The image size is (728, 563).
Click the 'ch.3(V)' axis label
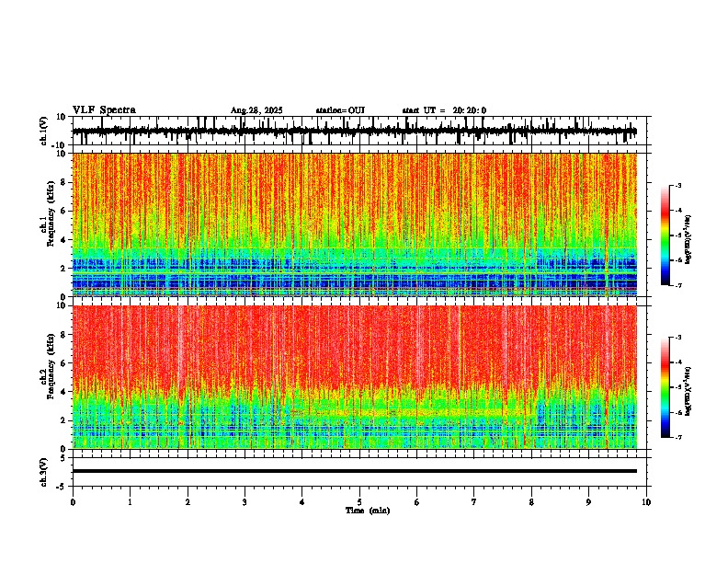(x=45, y=472)
